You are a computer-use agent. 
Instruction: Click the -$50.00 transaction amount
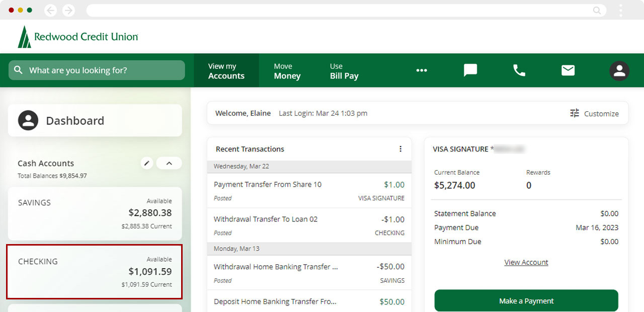pos(390,267)
